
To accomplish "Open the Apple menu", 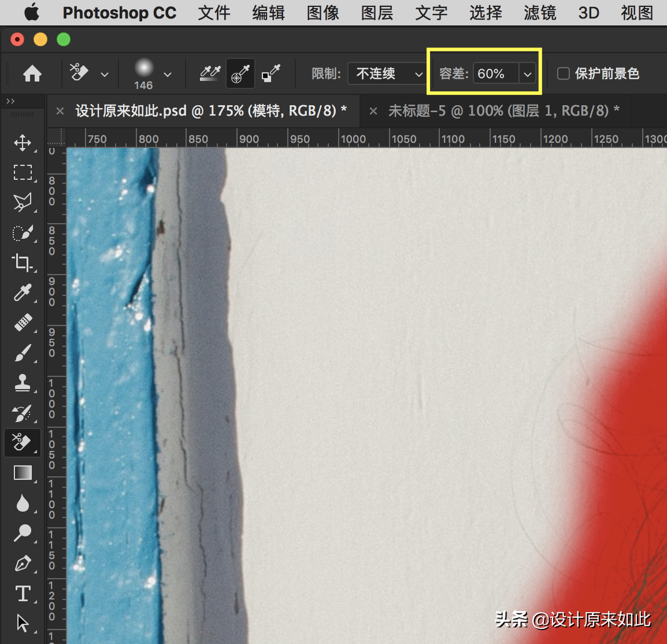I will [x=31, y=12].
